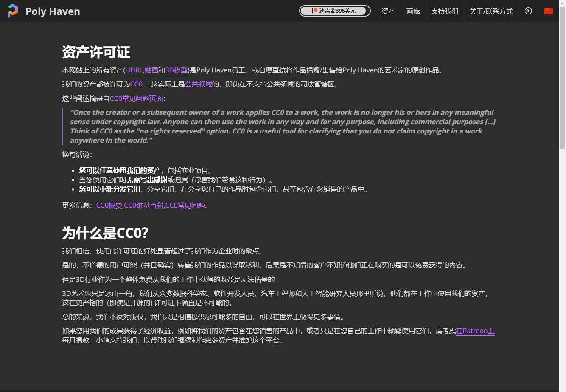Open the CC0 license link
Image resolution: width=566 pixels, height=392 pixels.
click(x=136, y=84)
